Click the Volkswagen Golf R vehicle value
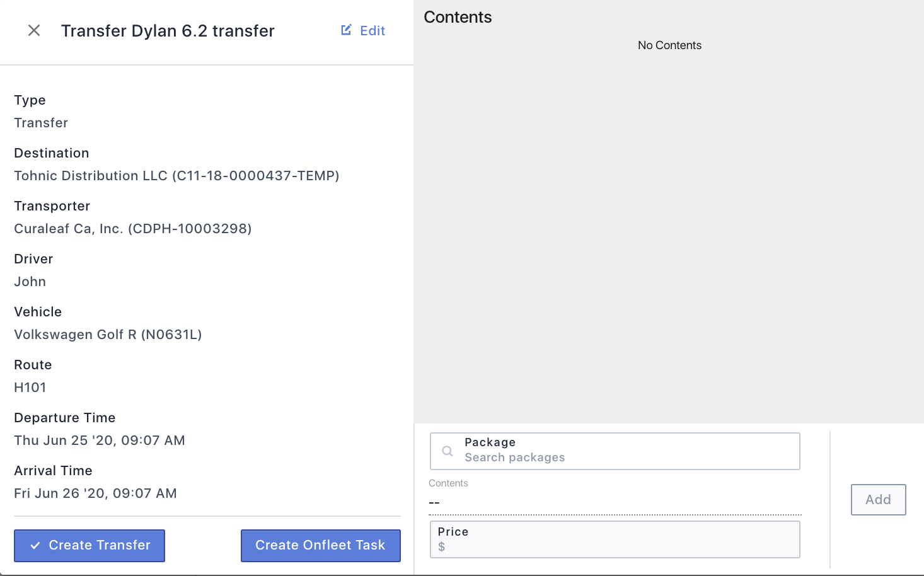924x576 pixels. 108,335
